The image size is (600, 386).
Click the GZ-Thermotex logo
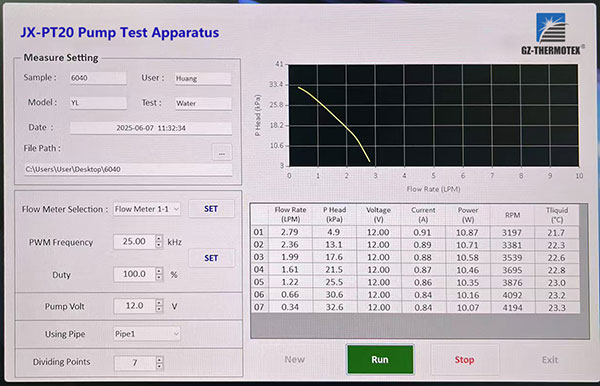(552, 34)
